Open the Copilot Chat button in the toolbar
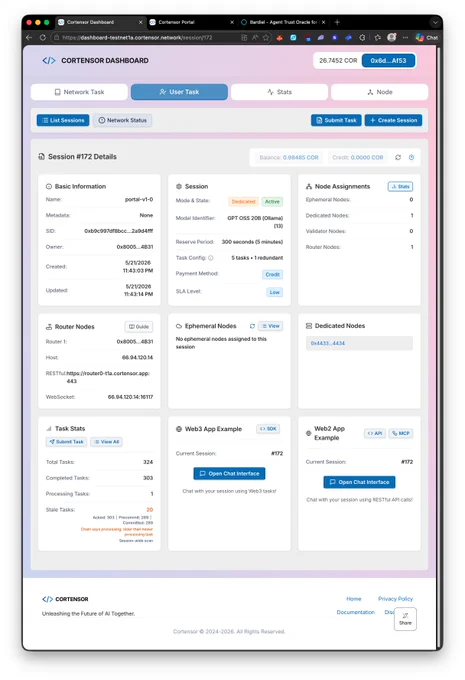The height and width of the screenshot is (680, 465). (427, 38)
